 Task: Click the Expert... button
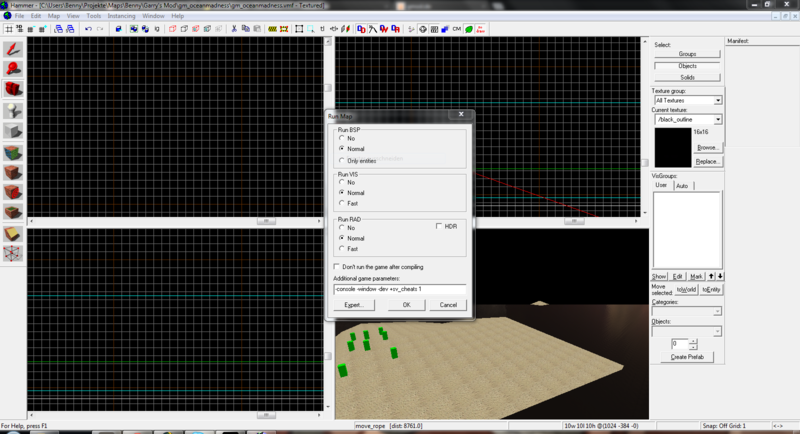point(353,305)
